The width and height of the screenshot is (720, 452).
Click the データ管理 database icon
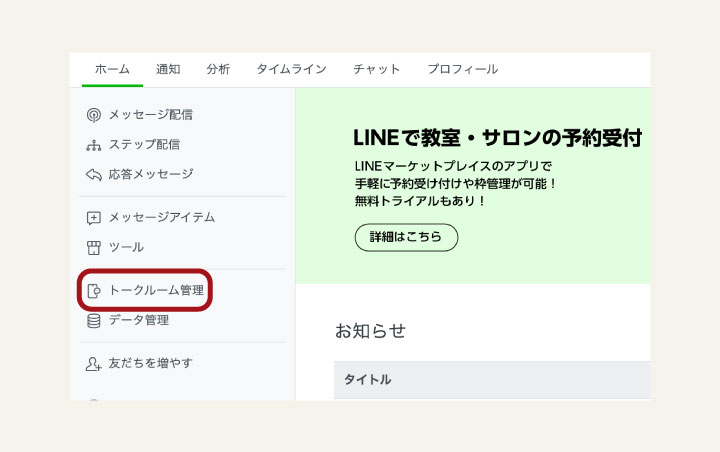[94, 321]
